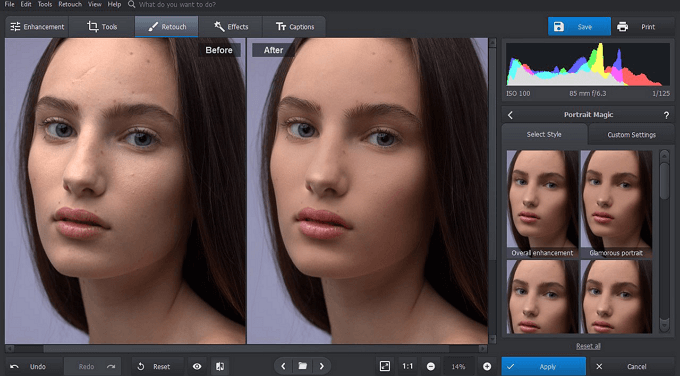Open the Tools menu in menu bar
The width and height of the screenshot is (680, 376).
point(45,4)
